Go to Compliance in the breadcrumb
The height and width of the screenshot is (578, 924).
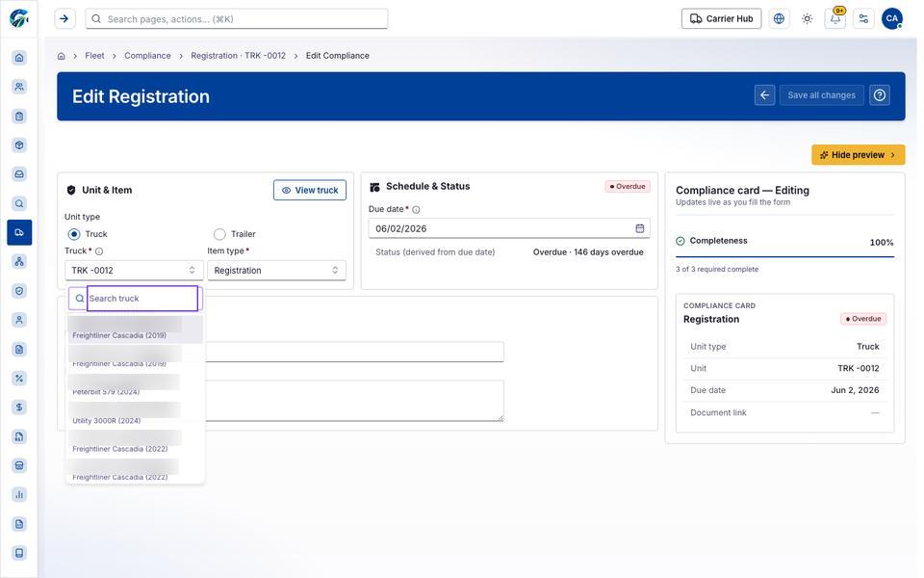pyautogui.click(x=147, y=56)
